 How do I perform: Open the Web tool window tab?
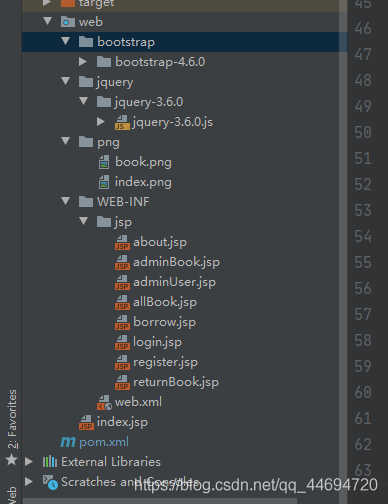pyautogui.click(x=12, y=495)
